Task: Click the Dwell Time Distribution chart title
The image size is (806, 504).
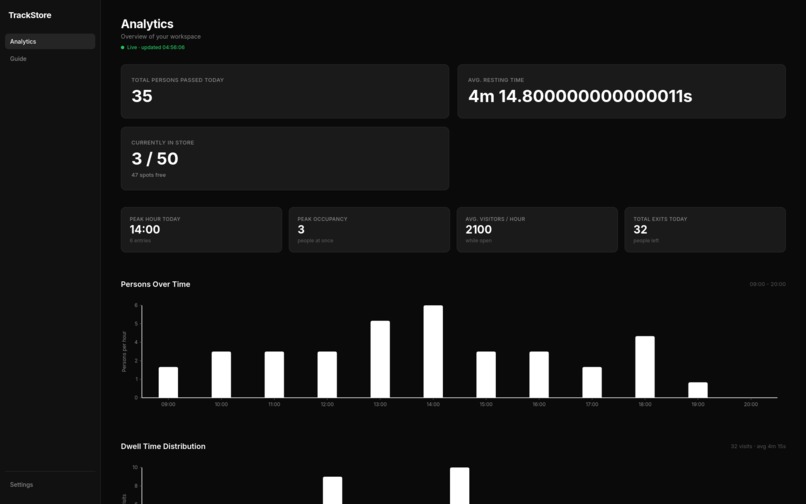Action: [x=163, y=446]
